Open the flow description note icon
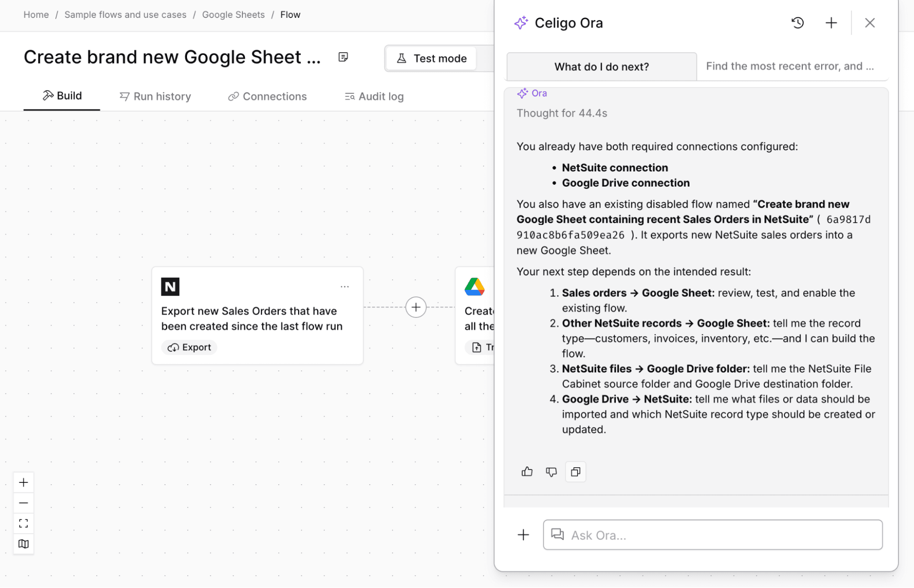Image resolution: width=914 pixels, height=588 pixels. [343, 57]
